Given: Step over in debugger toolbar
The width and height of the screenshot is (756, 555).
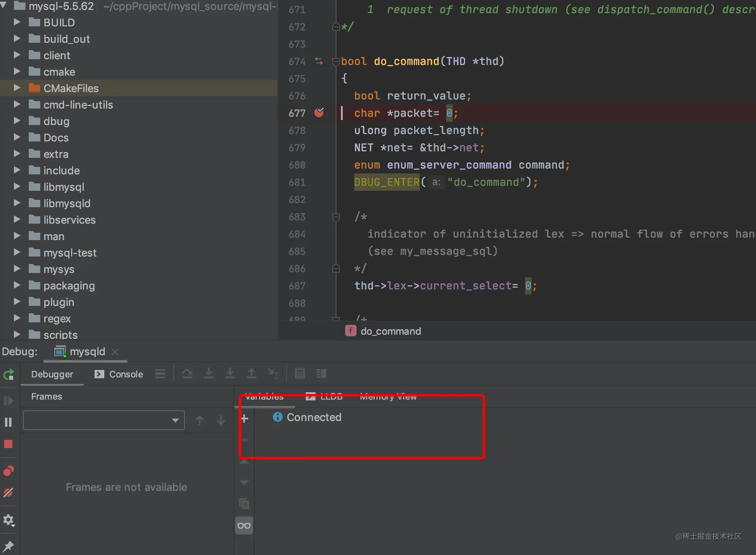Looking at the screenshot, I should [x=187, y=374].
